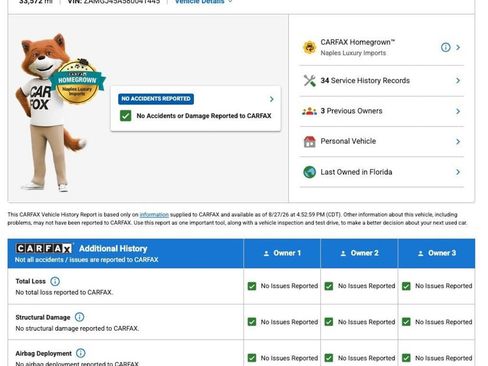
Task: Click the Previous Owners people icon
Action: coord(309,111)
